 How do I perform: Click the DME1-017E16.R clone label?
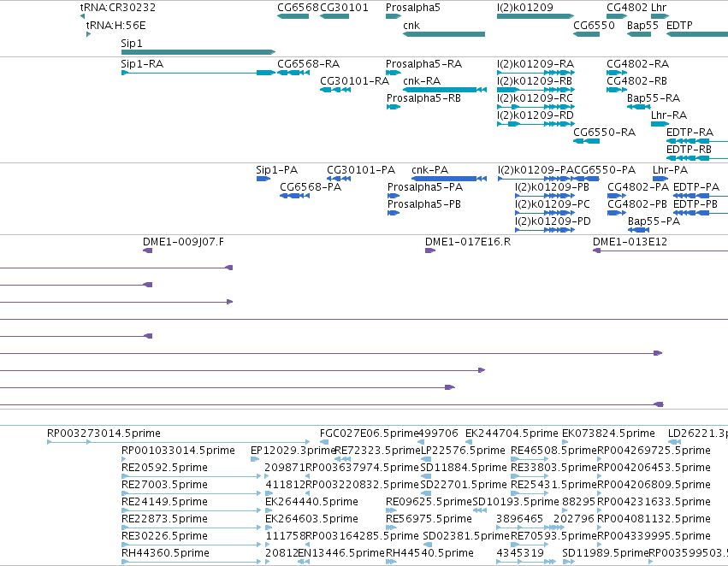(468, 242)
